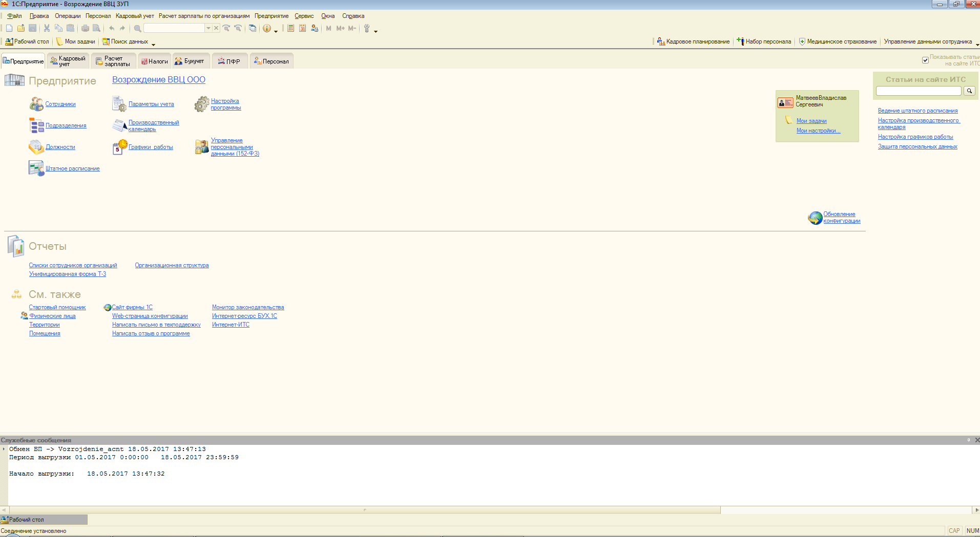The width and height of the screenshot is (980, 537).
Task: Click the magnifier Find icon in toolbar
Action: pyautogui.click(x=137, y=28)
